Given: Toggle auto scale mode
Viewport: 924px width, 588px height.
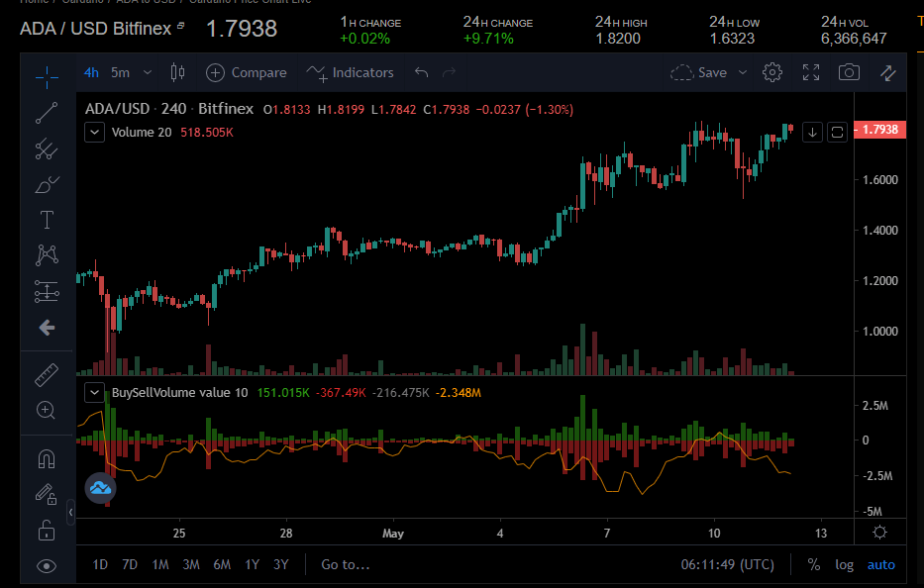Looking at the screenshot, I should (x=881, y=564).
